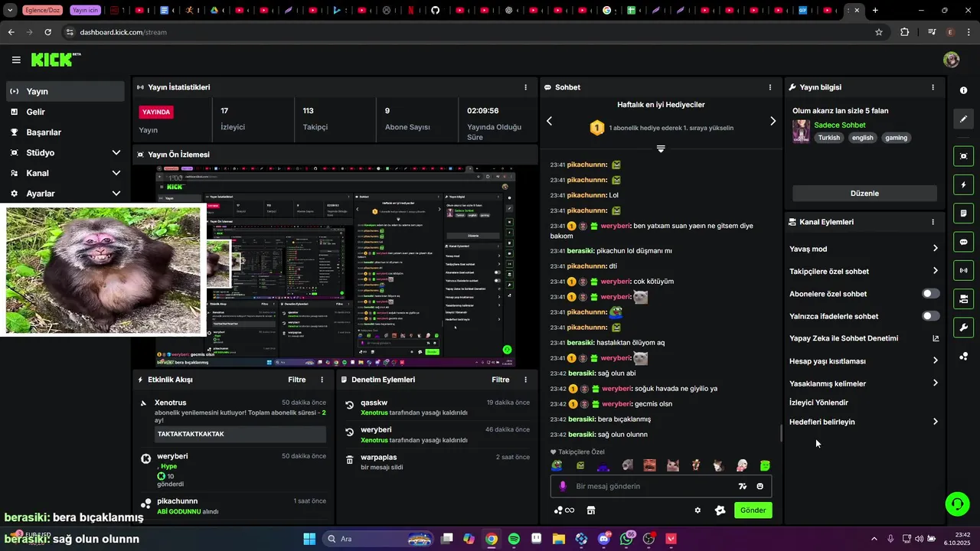The height and width of the screenshot is (551, 980).
Task: Toggle Abonelere özel sohbet switch
Action: point(930,294)
